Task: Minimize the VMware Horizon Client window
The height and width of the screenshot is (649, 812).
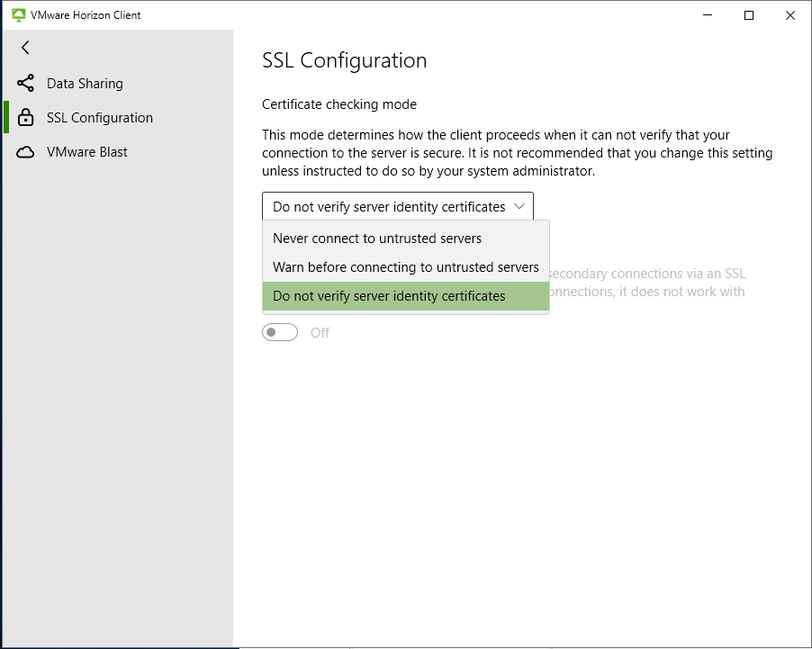Action: [x=707, y=15]
